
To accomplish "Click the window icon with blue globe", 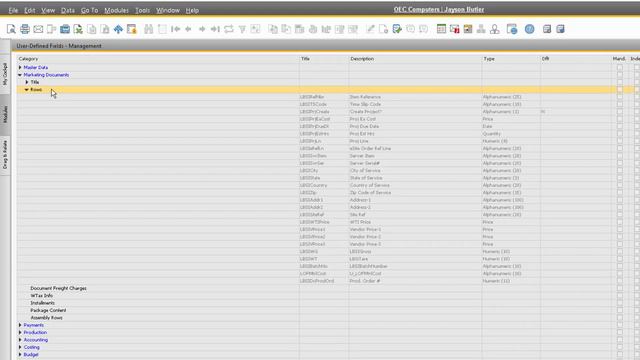I will [x=511, y=29].
